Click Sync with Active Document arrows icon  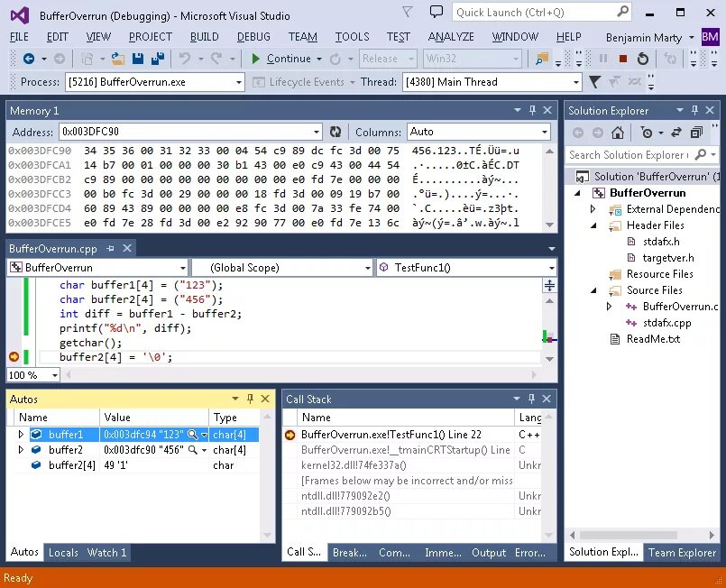click(x=676, y=133)
